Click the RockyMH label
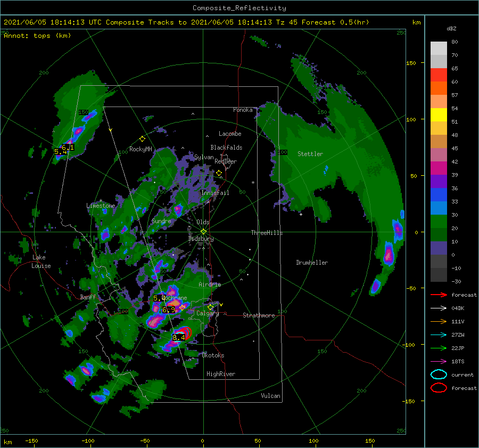Screen dimensions: 479x448 point(141,149)
